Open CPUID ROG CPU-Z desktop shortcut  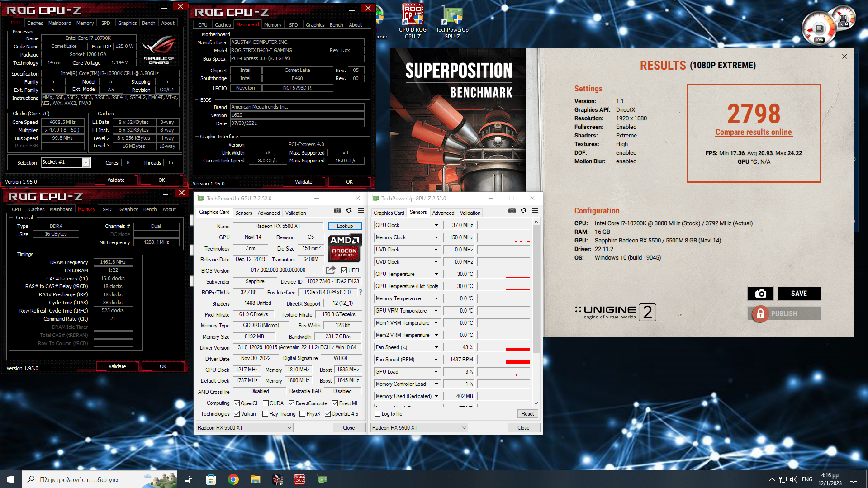pos(413,21)
